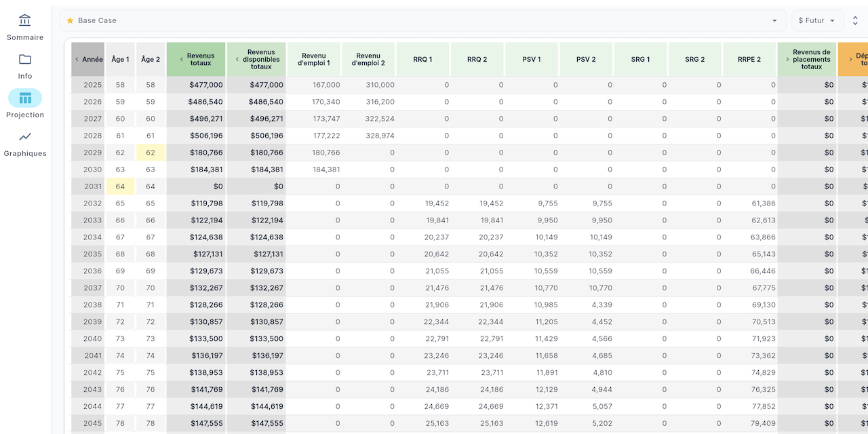This screenshot has height=434, width=868.
Task: Click the 2031 year row cell
Action: coord(88,186)
